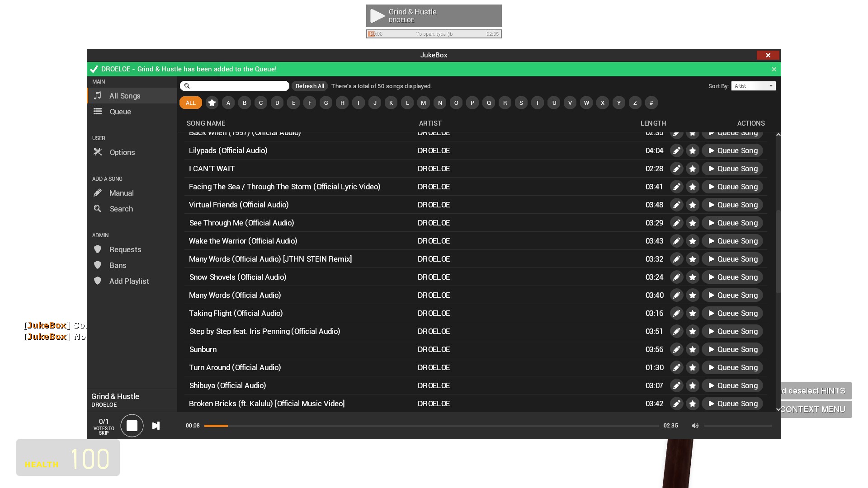Edit the Sunburn song entry
The height and width of the screenshot is (488, 868).
[x=676, y=349]
